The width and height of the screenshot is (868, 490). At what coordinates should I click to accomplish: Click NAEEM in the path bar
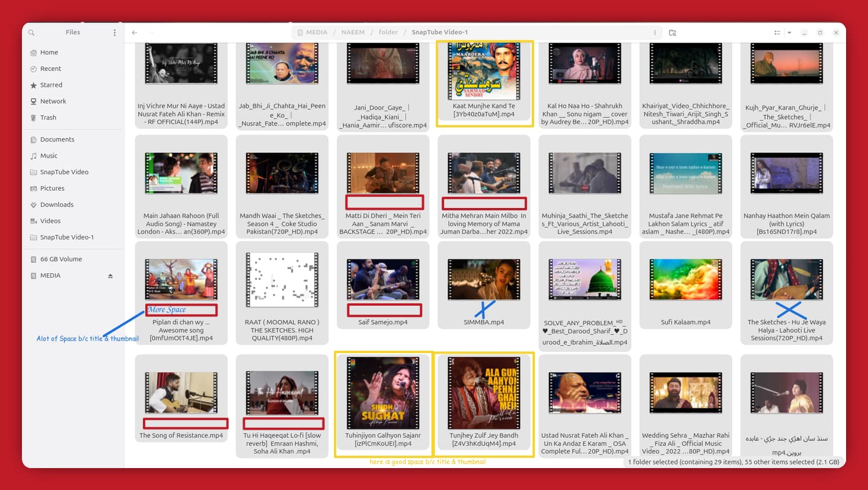353,33
